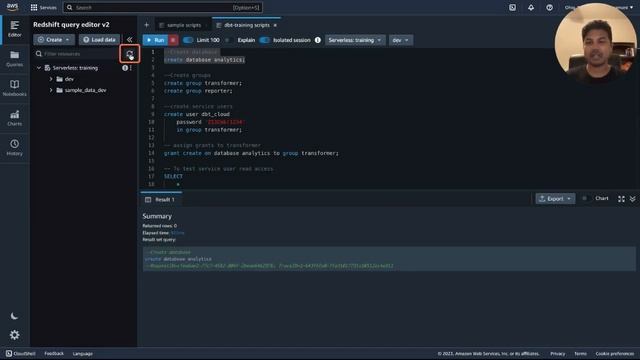Toggle the Isolated session switch
Viewport: 640px width, 360px height.
[x=264, y=40]
